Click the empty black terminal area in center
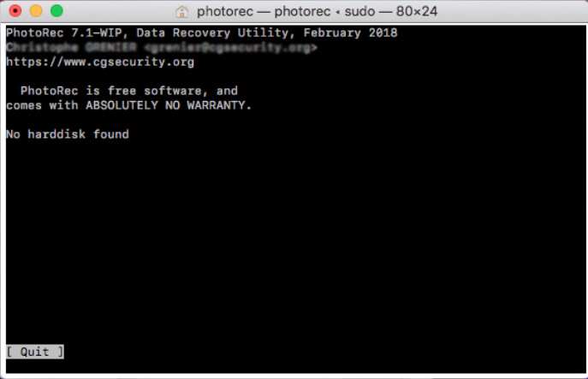 (296, 233)
